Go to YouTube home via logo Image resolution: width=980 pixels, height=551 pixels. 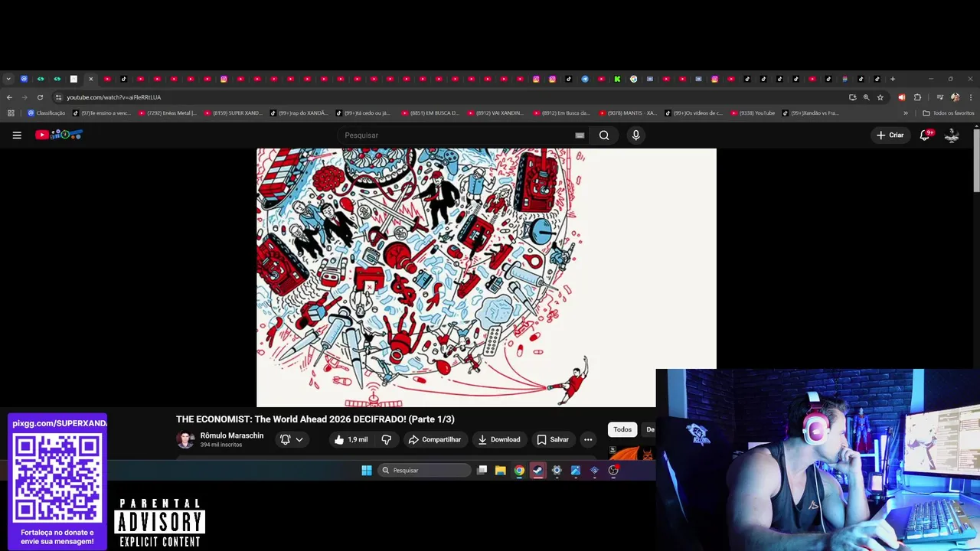click(59, 135)
